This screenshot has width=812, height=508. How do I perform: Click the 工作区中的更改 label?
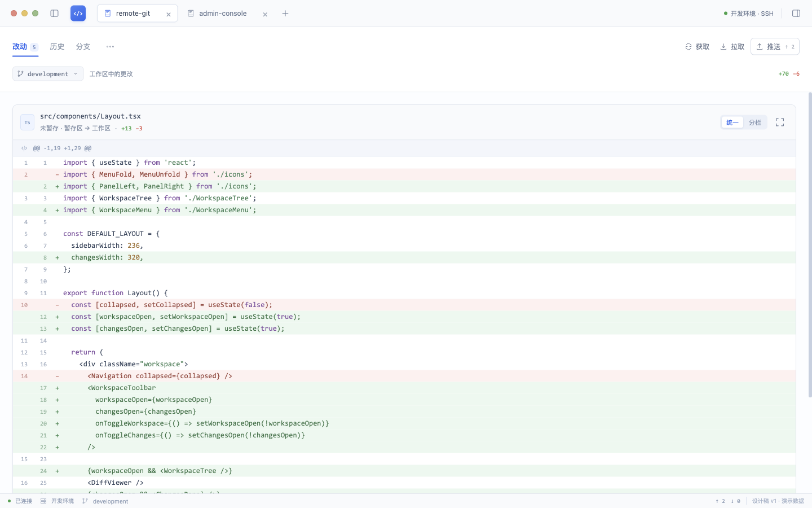pos(111,74)
